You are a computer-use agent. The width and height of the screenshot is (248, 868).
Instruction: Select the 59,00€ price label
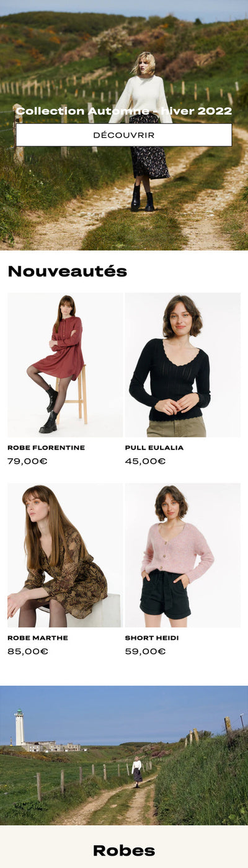[145, 652]
